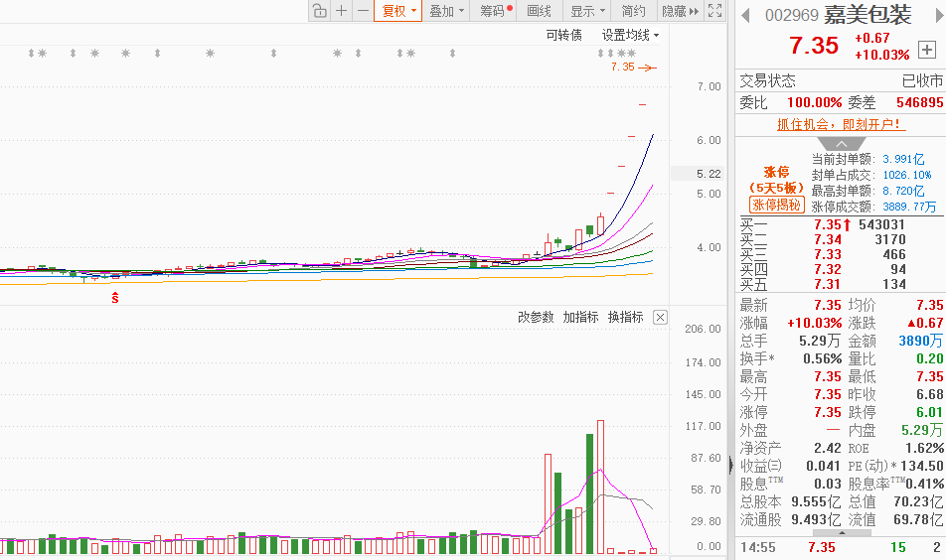Toggle the chart lock icon
This screenshot has width=946, height=560.
click(x=320, y=11)
